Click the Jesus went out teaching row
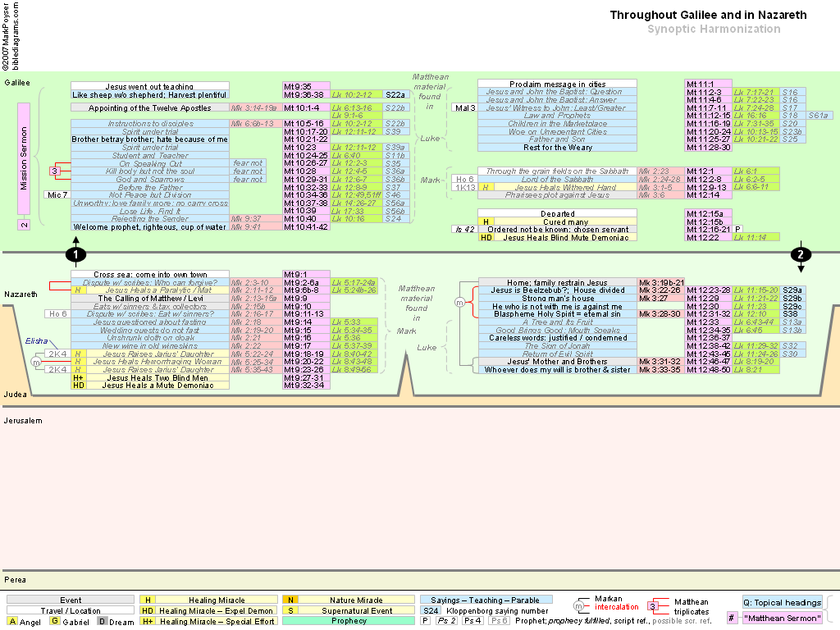 (x=150, y=86)
